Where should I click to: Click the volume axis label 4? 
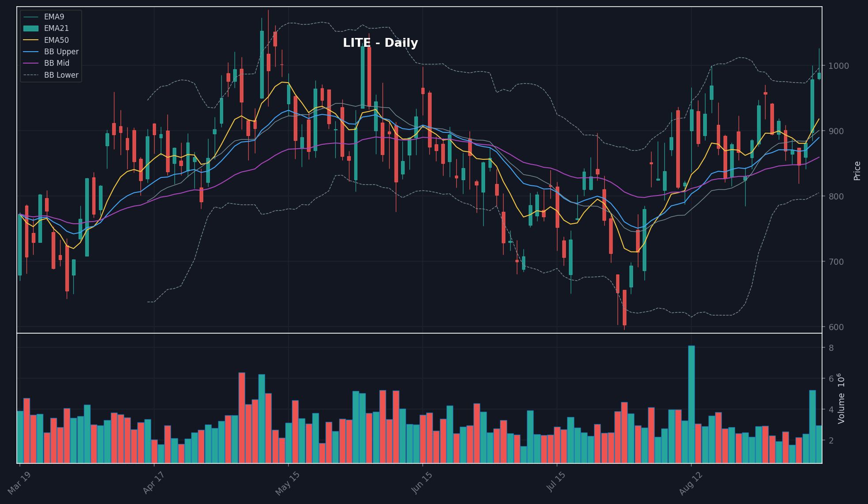[x=831, y=410]
